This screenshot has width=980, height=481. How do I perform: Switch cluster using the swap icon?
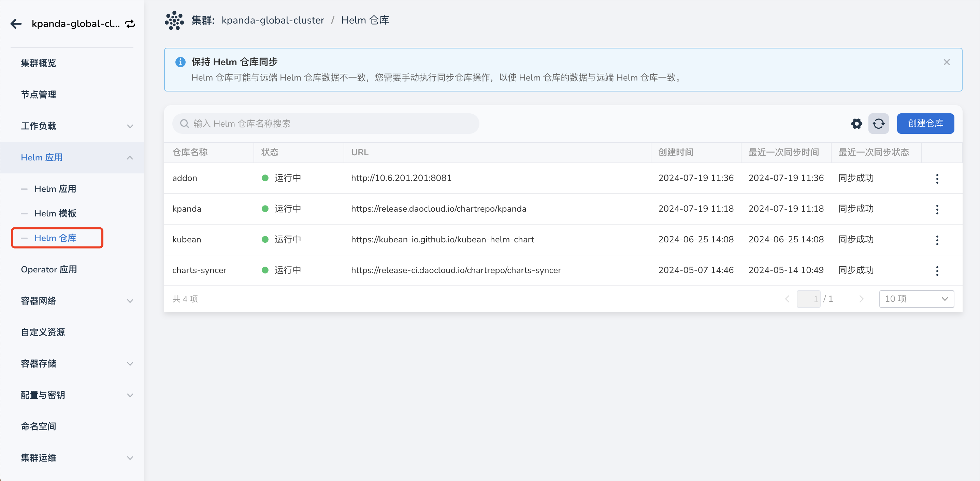[130, 24]
